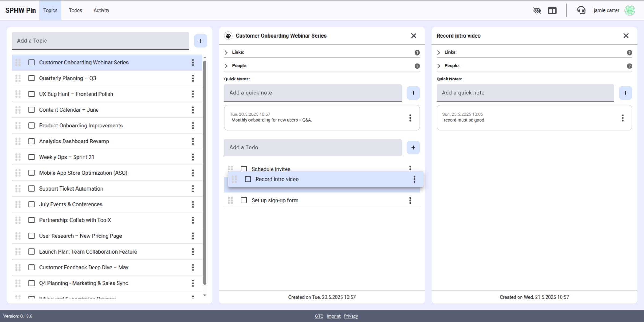Expand Links section in Customer Onboarding panel

pyautogui.click(x=226, y=52)
